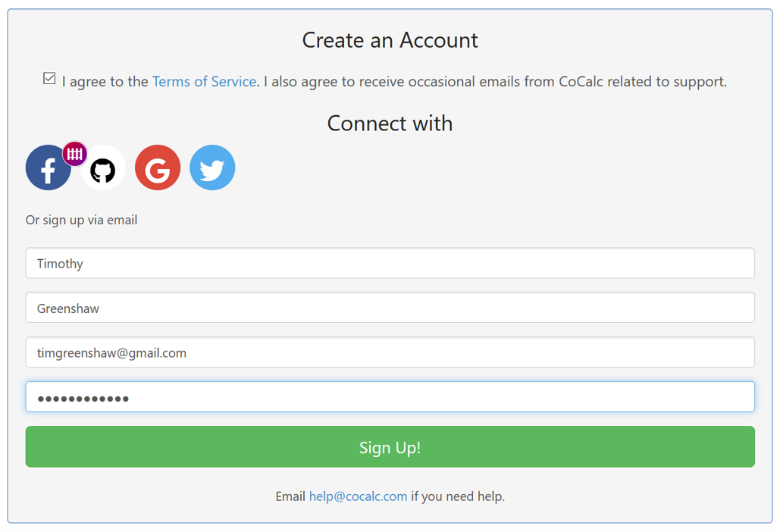
Task: Click the "I agree to the" label text
Action: pos(105,81)
